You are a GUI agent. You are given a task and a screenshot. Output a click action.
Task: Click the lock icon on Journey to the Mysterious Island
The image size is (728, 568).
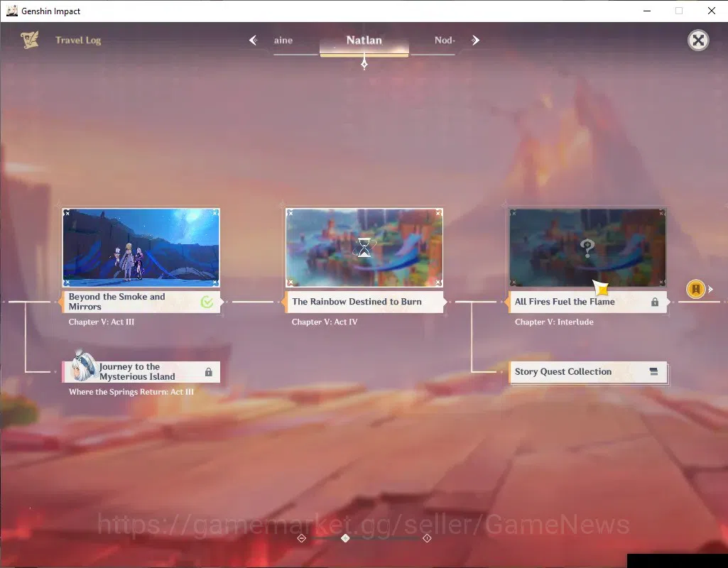[209, 372]
